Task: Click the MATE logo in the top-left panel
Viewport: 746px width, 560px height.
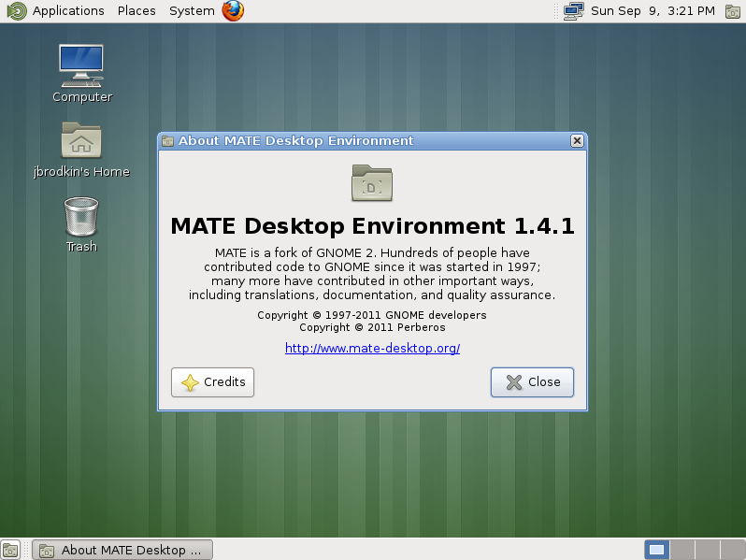Action: (17, 10)
